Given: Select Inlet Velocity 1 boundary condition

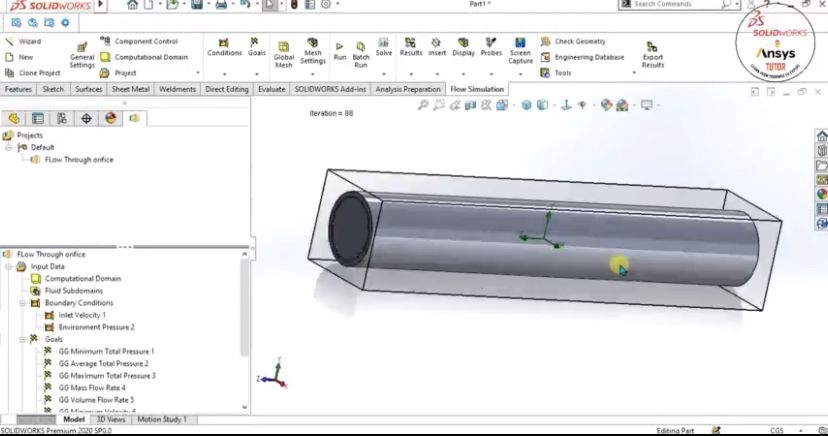Looking at the screenshot, I should (82, 315).
